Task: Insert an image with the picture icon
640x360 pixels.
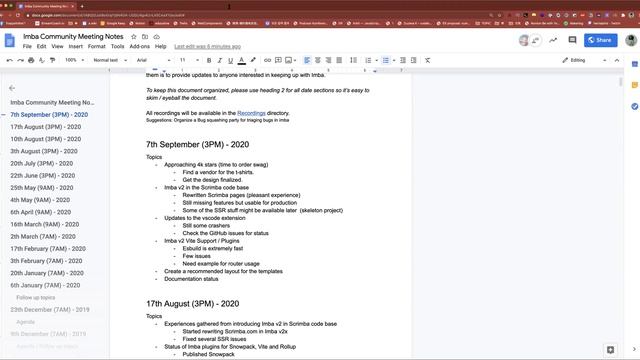Action: click(x=289, y=60)
